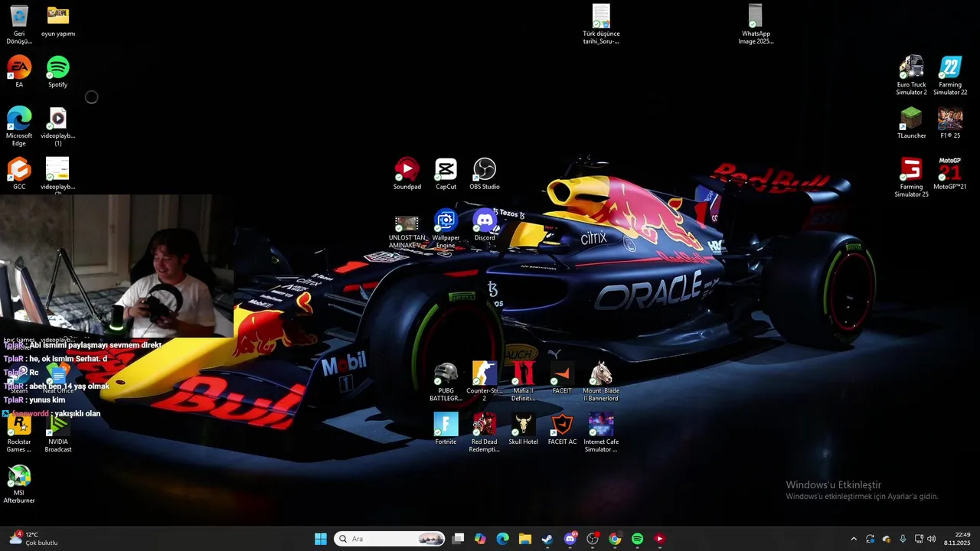This screenshot has height=551, width=980.
Task: Launch the CapCut desktop icon
Action: tap(446, 174)
